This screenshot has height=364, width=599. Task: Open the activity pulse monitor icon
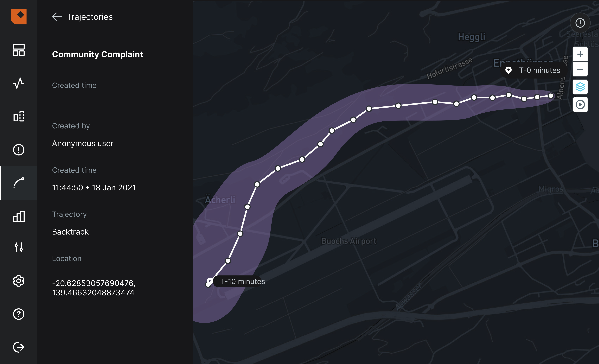point(19,83)
